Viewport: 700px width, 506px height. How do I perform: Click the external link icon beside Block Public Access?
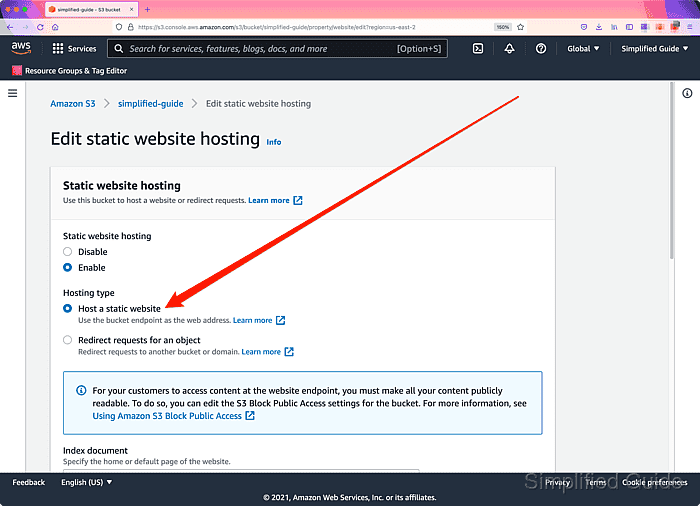250,416
